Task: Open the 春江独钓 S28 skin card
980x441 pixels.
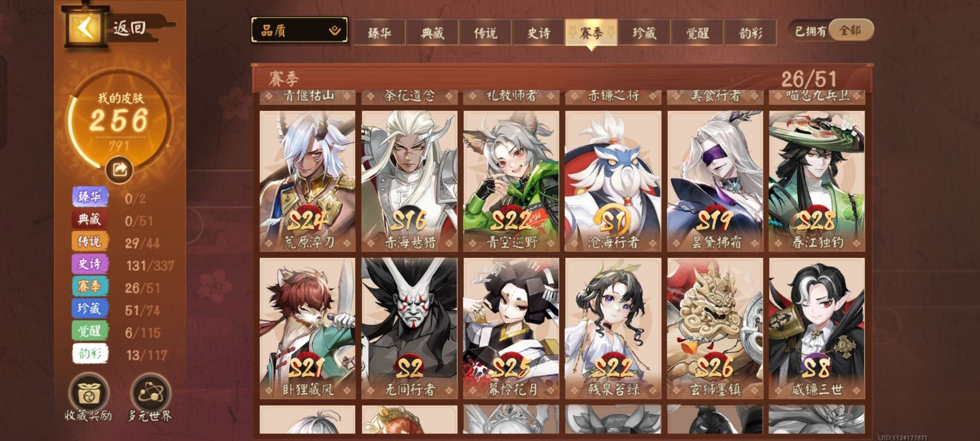Action: tap(817, 181)
